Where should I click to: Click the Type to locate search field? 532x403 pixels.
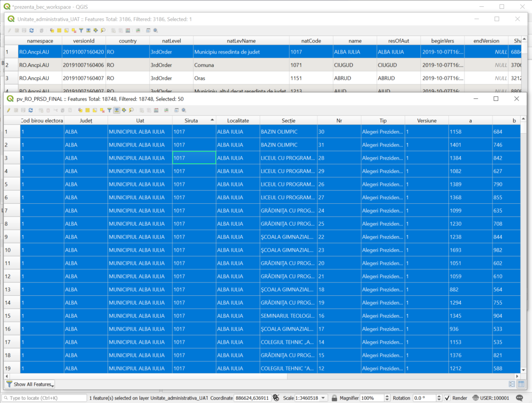(45, 398)
